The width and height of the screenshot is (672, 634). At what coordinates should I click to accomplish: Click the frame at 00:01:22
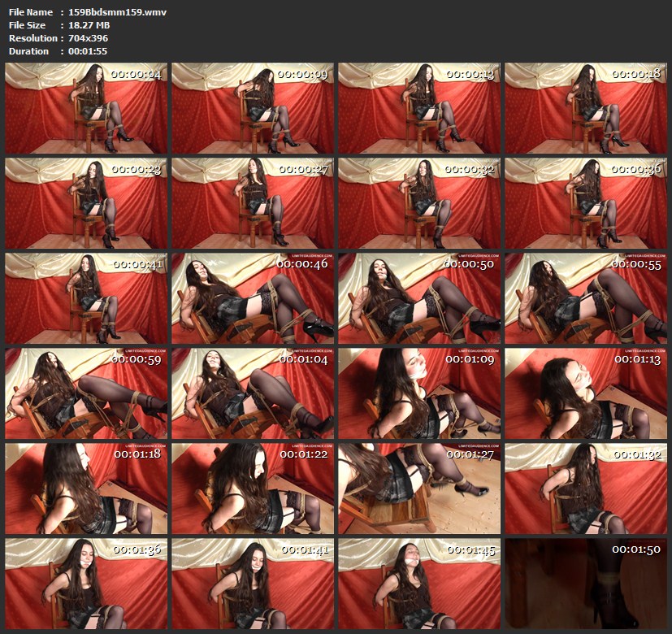[x=253, y=489]
